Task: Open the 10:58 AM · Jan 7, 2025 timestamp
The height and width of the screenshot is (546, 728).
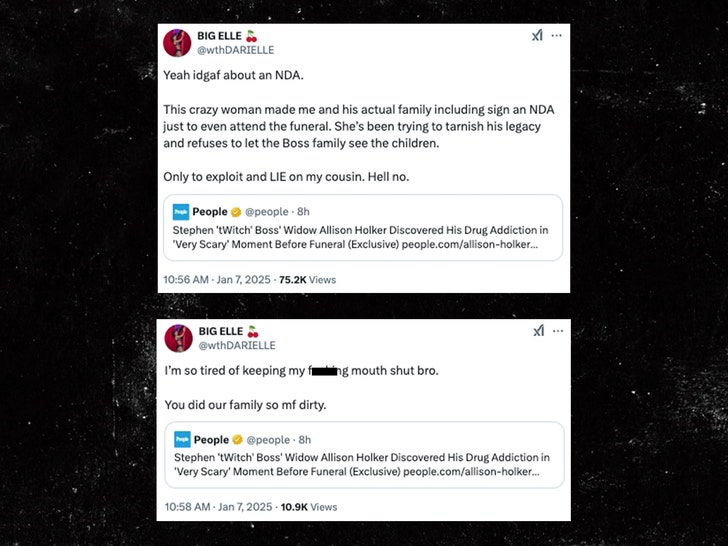Action: [215, 508]
